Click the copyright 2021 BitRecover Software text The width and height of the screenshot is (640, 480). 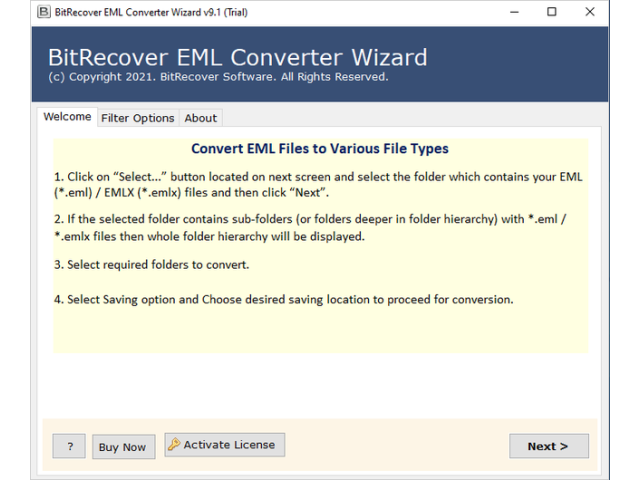tap(218, 77)
